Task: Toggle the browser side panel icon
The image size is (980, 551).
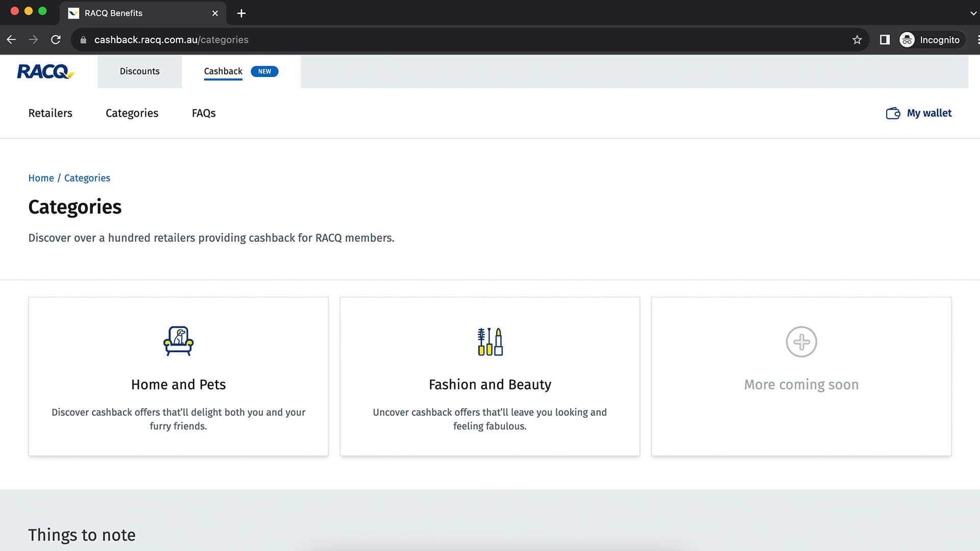Action: (x=885, y=40)
